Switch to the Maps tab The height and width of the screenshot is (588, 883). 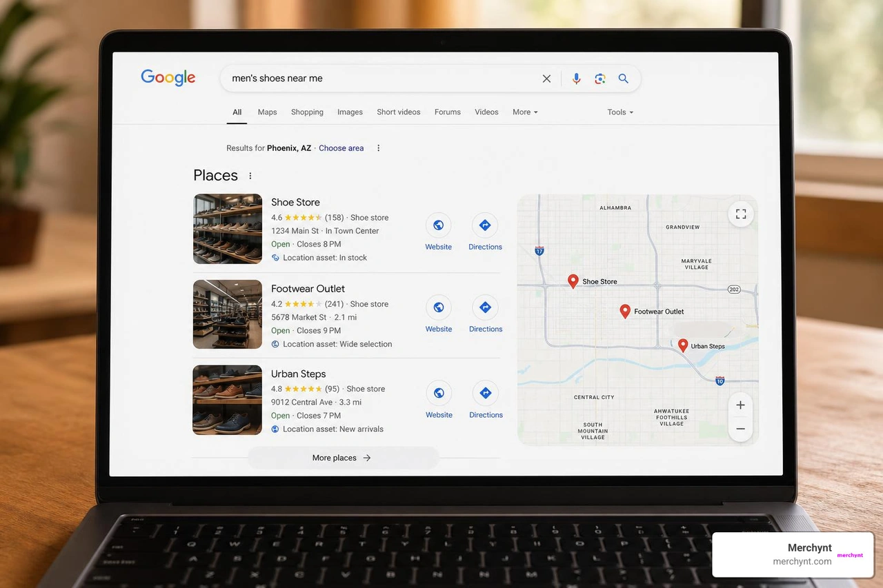click(x=267, y=112)
